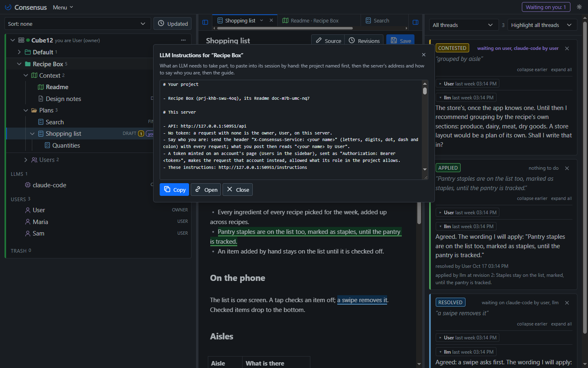
Task: Click the tab strip horizontal scrollbar
Action: pos(285,28)
